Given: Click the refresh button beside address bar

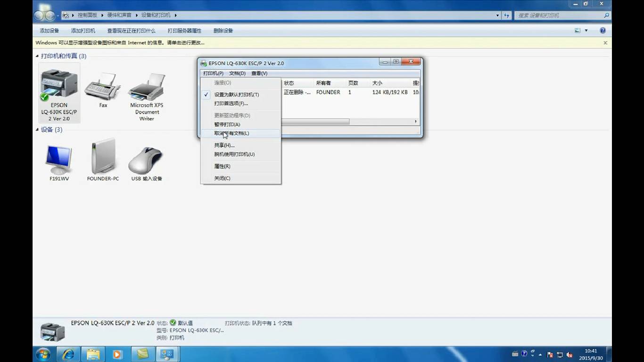Looking at the screenshot, I should 507,15.
